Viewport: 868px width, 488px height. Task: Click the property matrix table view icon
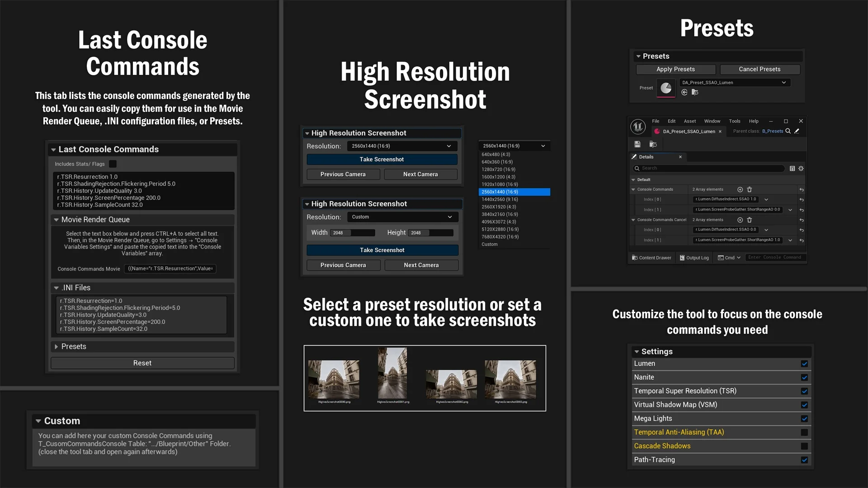[792, 169]
